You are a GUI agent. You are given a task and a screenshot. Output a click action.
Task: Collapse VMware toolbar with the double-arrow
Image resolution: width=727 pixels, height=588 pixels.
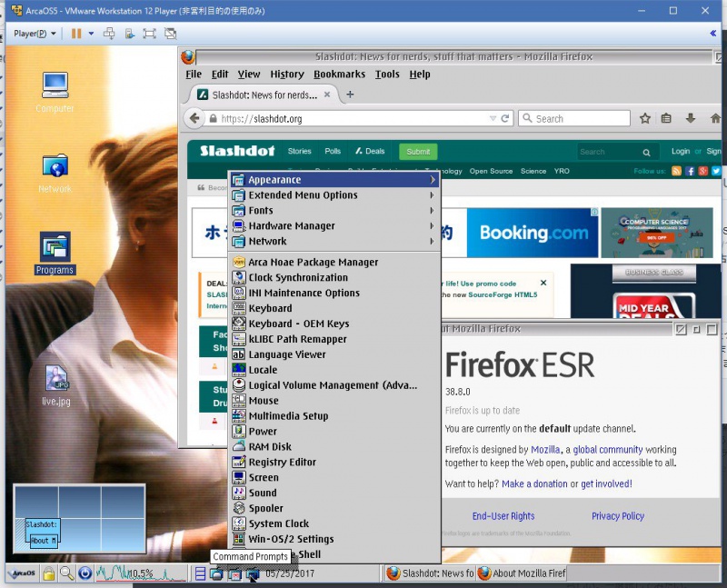tap(712, 34)
